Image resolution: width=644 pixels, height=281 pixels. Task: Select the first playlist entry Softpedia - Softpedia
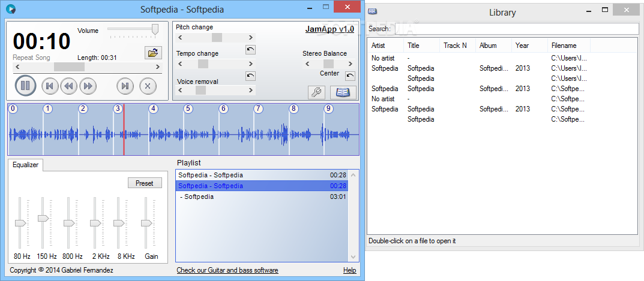262,175
